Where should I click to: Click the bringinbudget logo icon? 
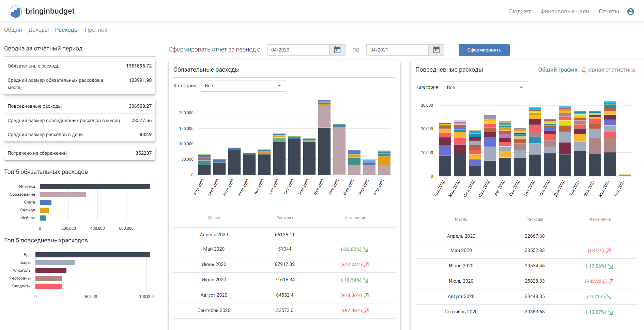click(x=16, y=12)
